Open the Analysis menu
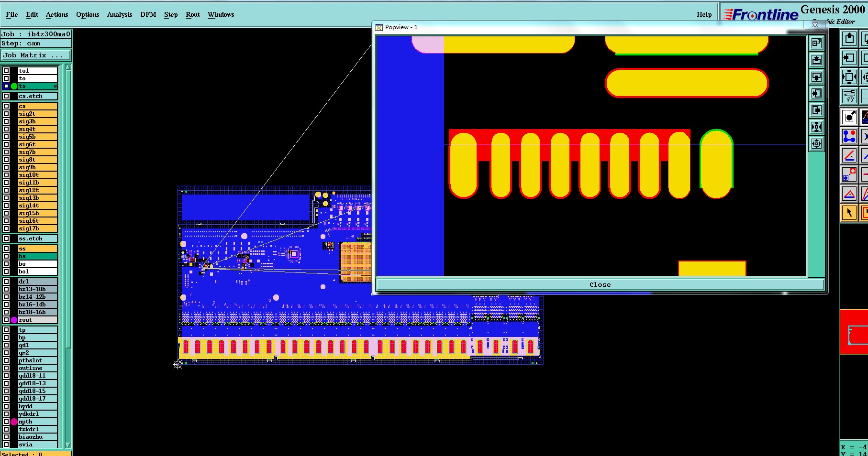Viewport: 868px width, 456px height. 120,14
